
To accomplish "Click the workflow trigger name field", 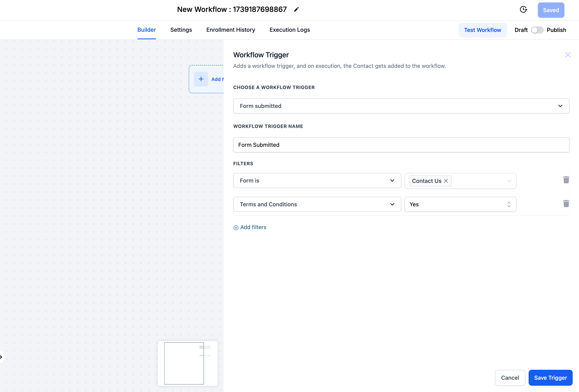I will click(x=401, y=145).
